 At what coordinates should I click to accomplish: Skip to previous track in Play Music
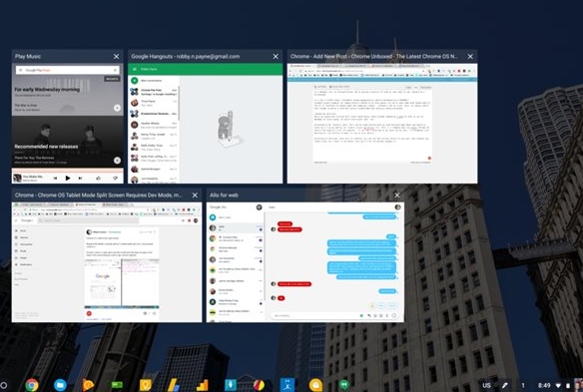click(55, 178)
